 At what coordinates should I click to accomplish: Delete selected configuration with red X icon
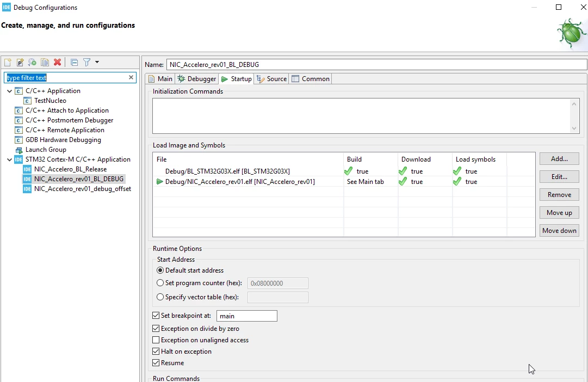57,62
